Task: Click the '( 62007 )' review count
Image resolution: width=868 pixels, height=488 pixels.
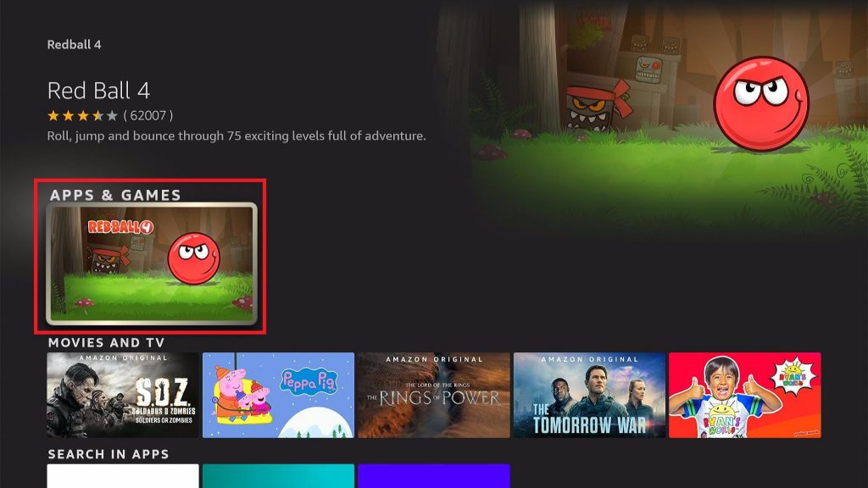Action: (x=147, y=115)
